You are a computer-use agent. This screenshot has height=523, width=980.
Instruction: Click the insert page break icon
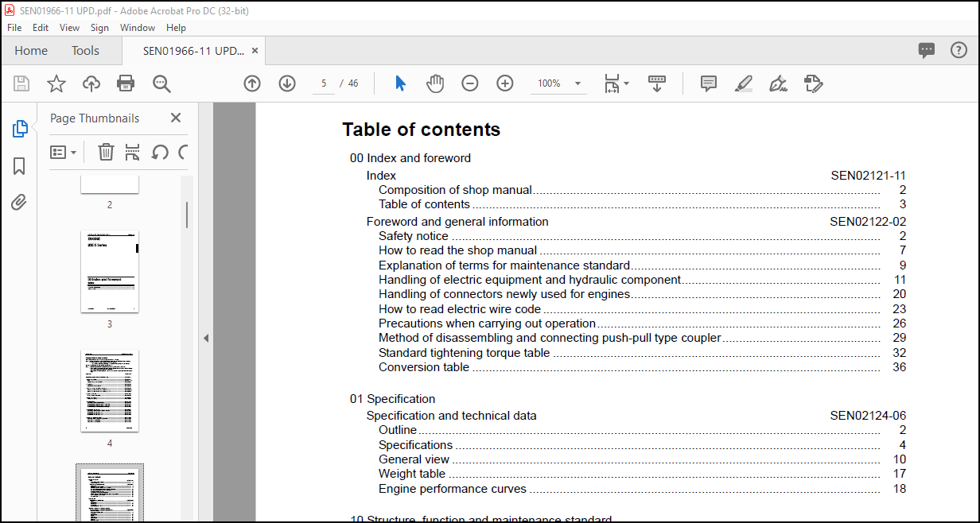(x=132, y=152)
